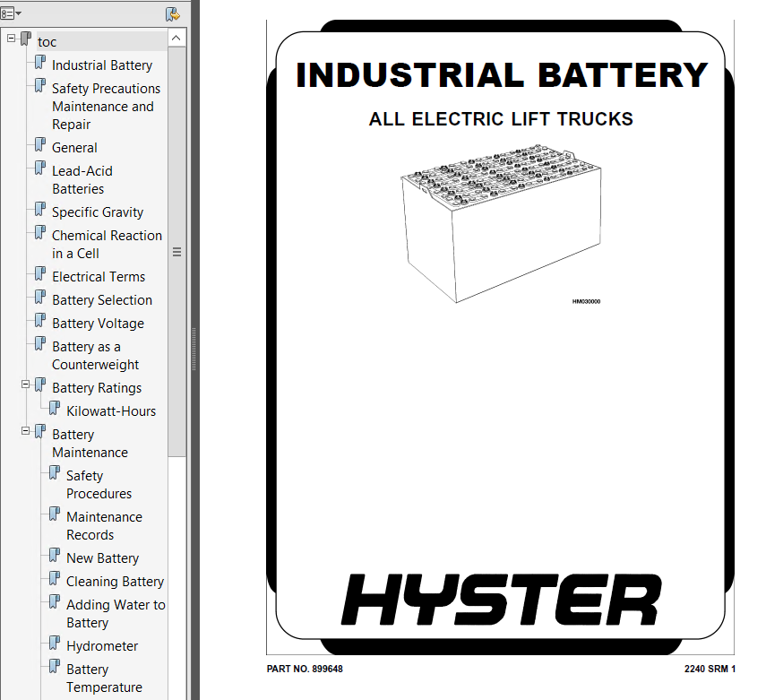Collapse the toc root bookmark

coord(12,39)
